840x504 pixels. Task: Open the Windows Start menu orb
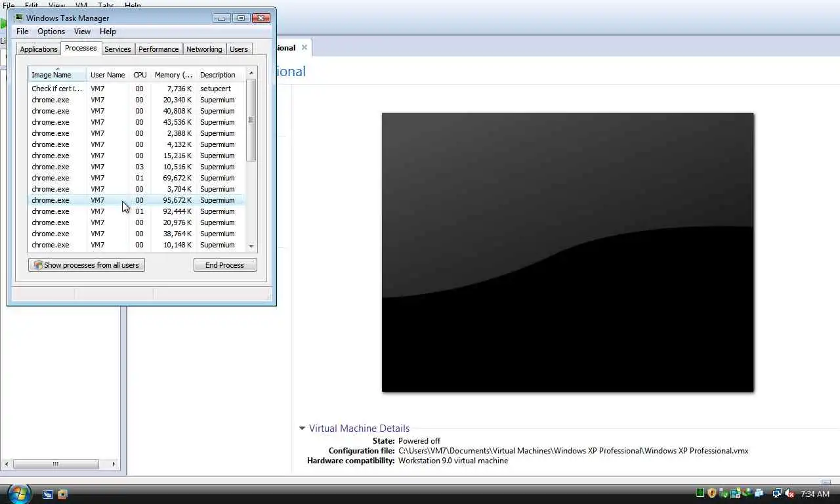click(x=19, y=493)
